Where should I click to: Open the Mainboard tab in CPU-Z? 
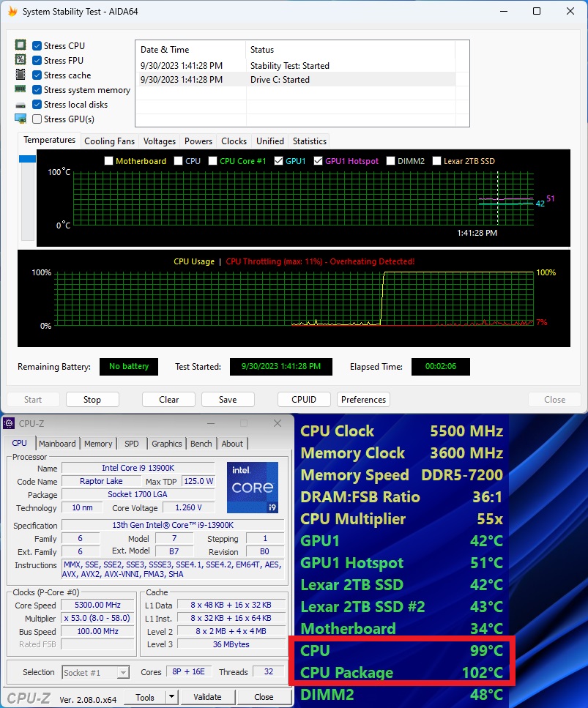(x=57, y=444)
